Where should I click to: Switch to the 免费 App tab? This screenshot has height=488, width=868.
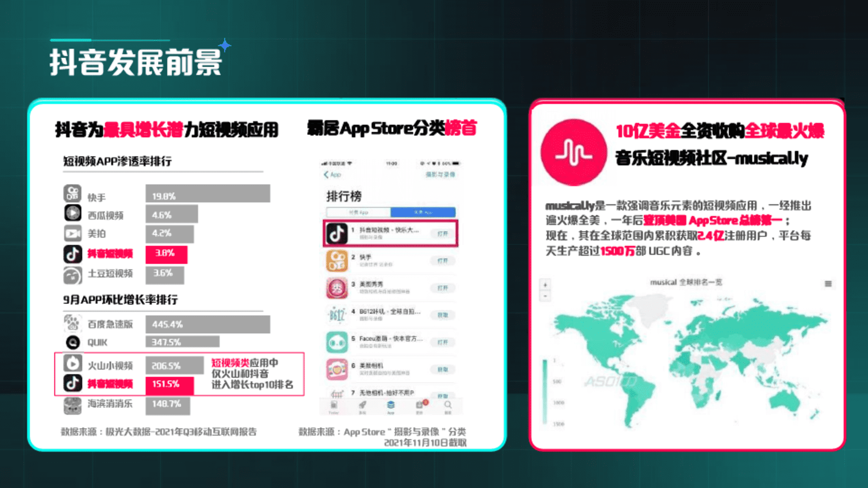coord(423,212)
